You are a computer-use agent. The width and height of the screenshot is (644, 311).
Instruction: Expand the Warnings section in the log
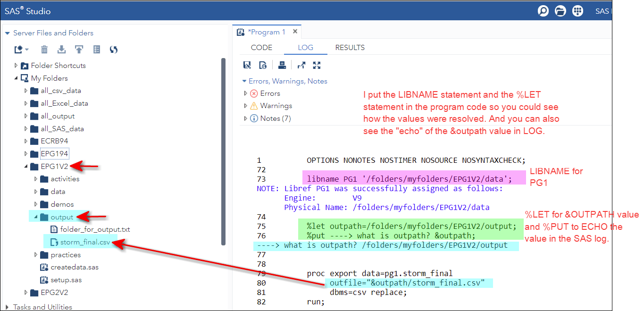[x=246, y=106]
